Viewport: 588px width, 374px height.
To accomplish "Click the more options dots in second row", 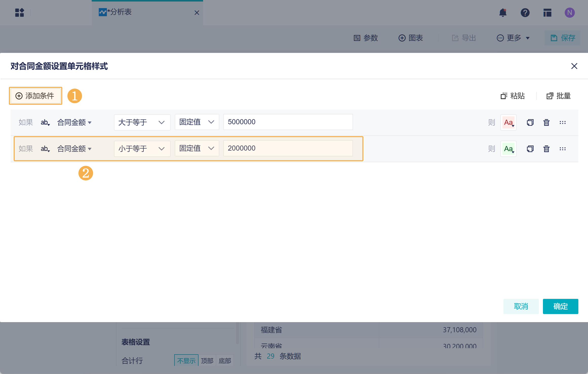I will [x=562, y=149].
